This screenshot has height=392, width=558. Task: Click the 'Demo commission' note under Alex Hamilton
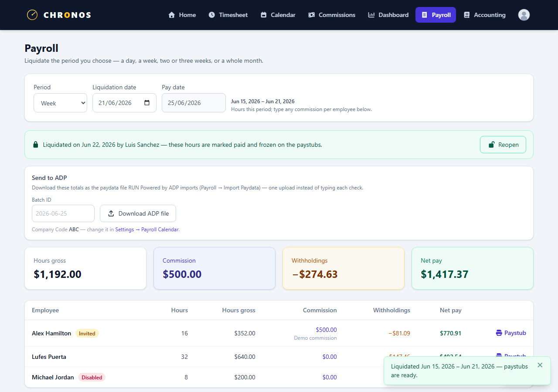pyautogui.click(x=315, y=338)
